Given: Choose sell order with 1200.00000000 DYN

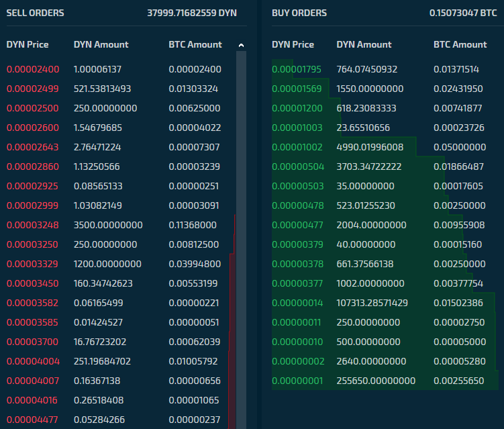Looking at the screenshot, I should (107, 264).
